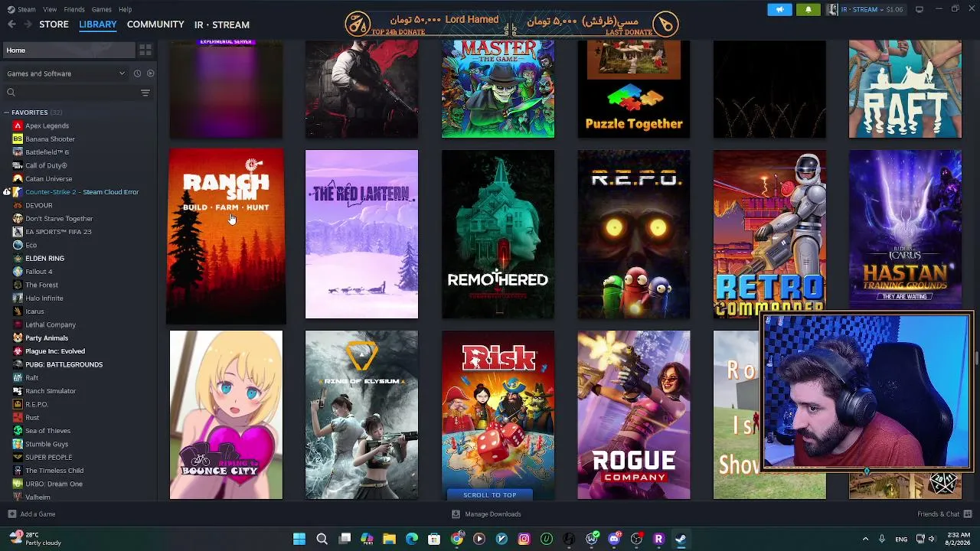Open the Games menu

click(x=101, y=9)
